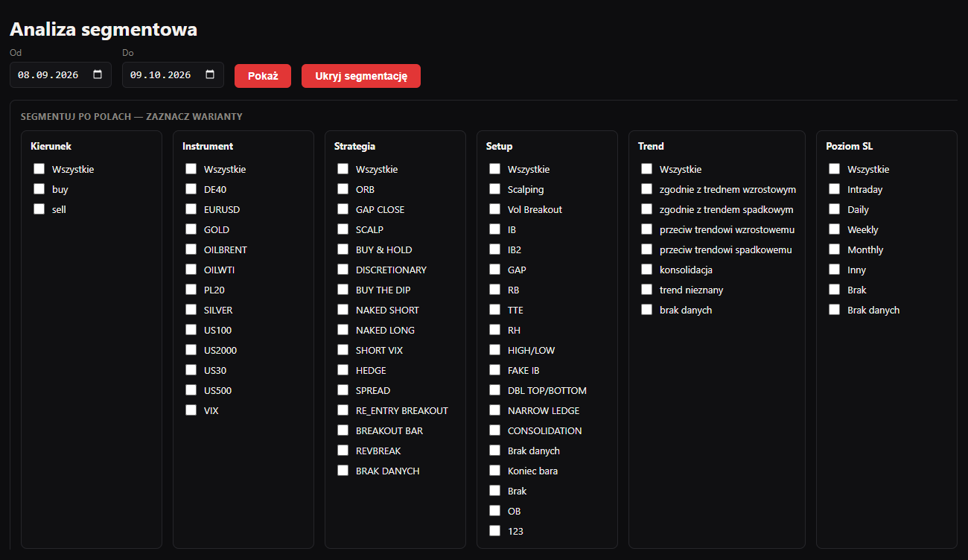The width and height of the screenshot is (968, 560).
Task: Open the calendar picker in the Od date field
Action: point(98,75)
